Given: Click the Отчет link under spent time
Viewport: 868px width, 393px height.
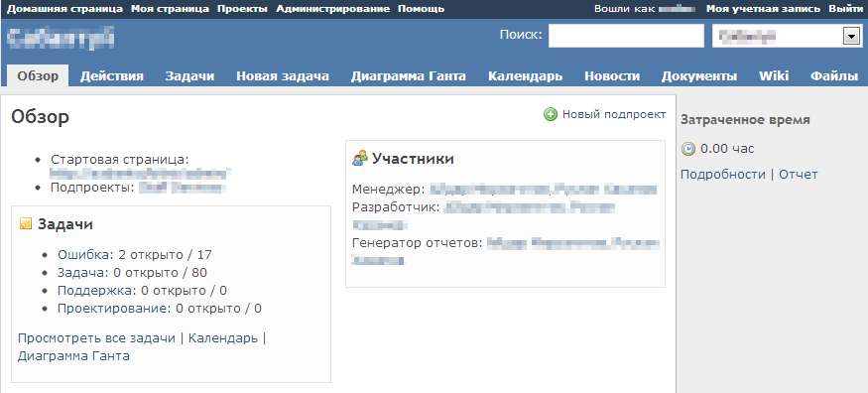Looking at the screenshot, I should click(x=799, y=175).
